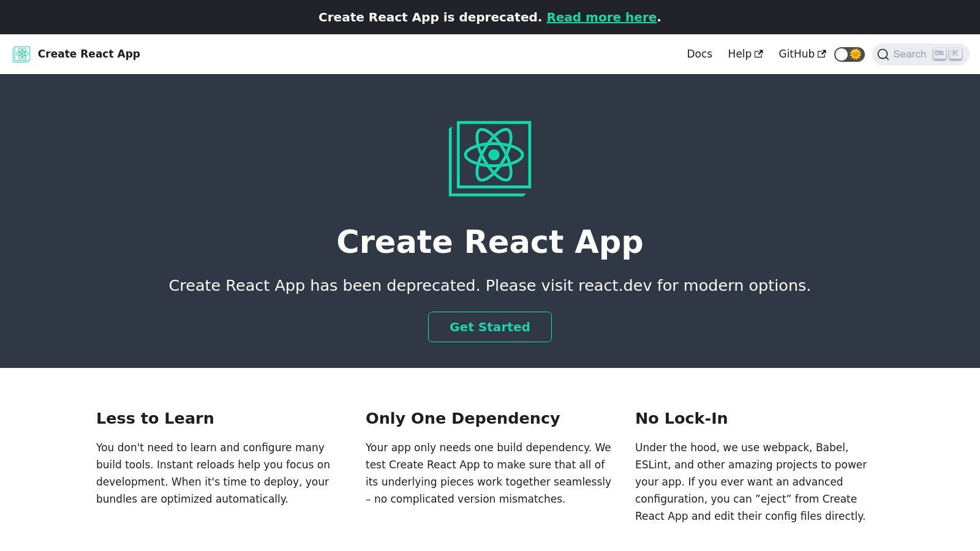Click the K key hint in search
980x551 pixels.
[x=956, y=54]
